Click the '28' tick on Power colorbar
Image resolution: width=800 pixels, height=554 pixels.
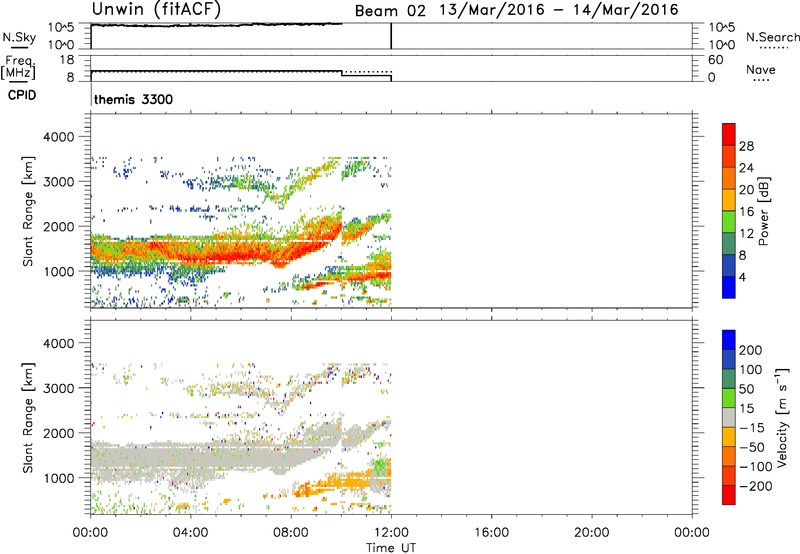(746, 146)
